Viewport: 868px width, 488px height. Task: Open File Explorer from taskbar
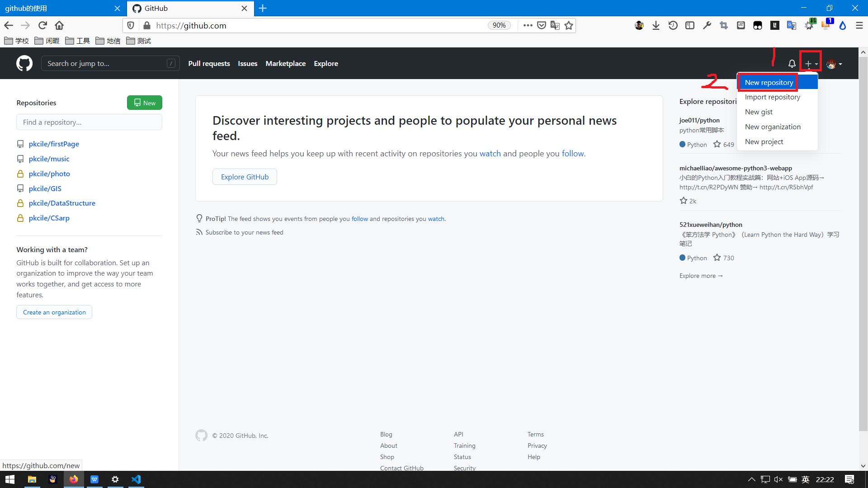[x=32, y=479]
